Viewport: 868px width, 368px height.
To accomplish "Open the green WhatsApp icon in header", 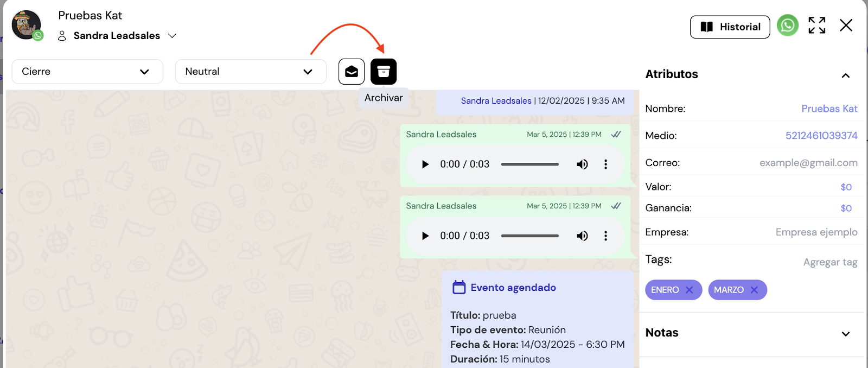I will [x=788, y=26].
